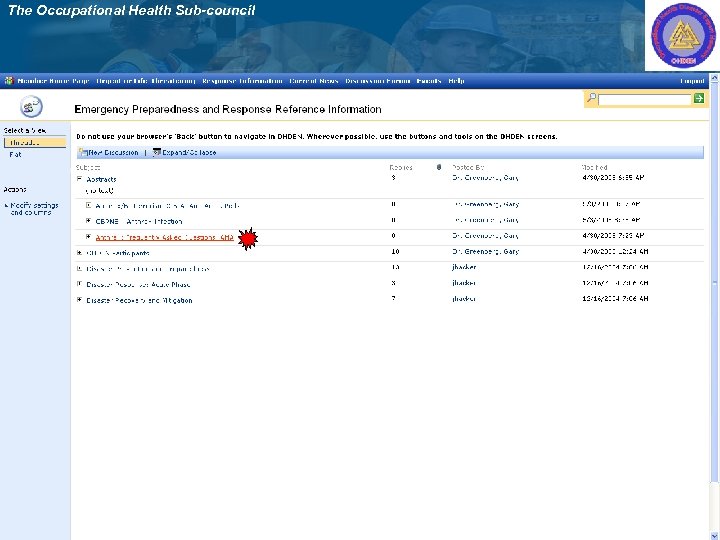Expand the Disaster Recovery and Mitigation thread
Viewport: 720px width, 540px height.
pos(79,300)
